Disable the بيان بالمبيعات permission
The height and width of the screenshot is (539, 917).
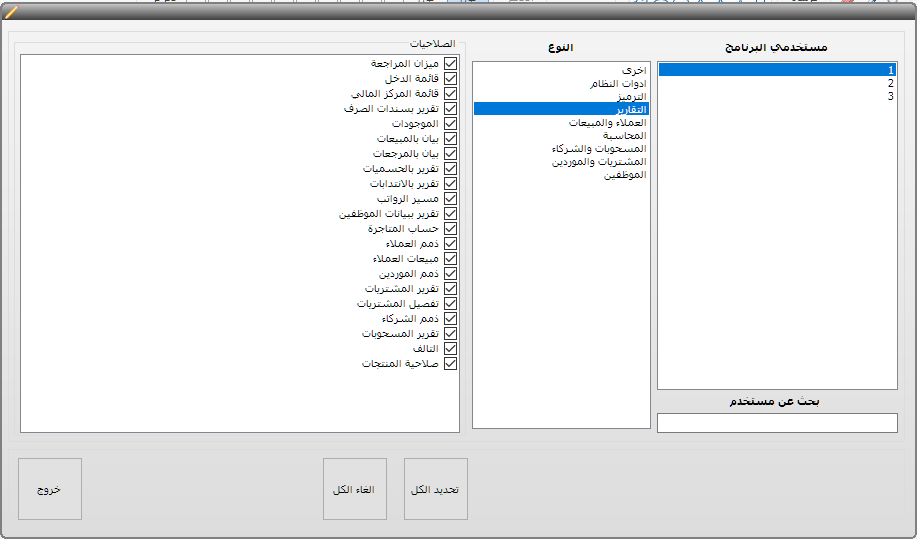coord(450,138)
